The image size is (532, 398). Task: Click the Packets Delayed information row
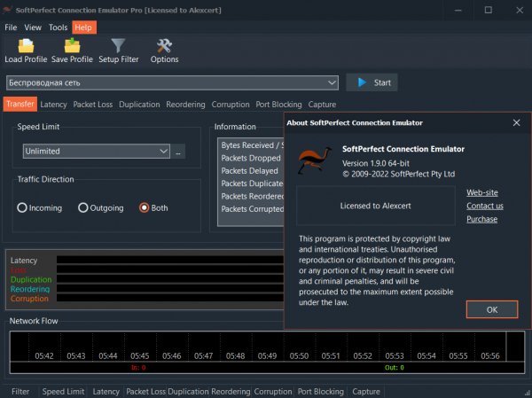click(x=250, y=171)
